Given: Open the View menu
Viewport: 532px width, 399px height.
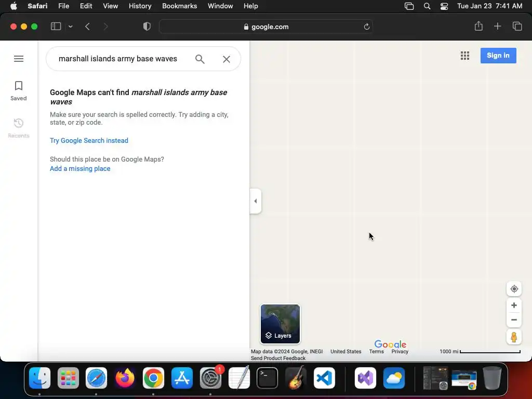Looking at the screenshot, I should [110, 6].
